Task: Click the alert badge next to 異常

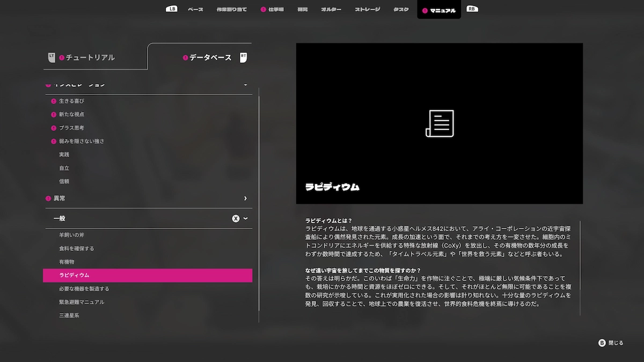Action: (x=48, y=198)
